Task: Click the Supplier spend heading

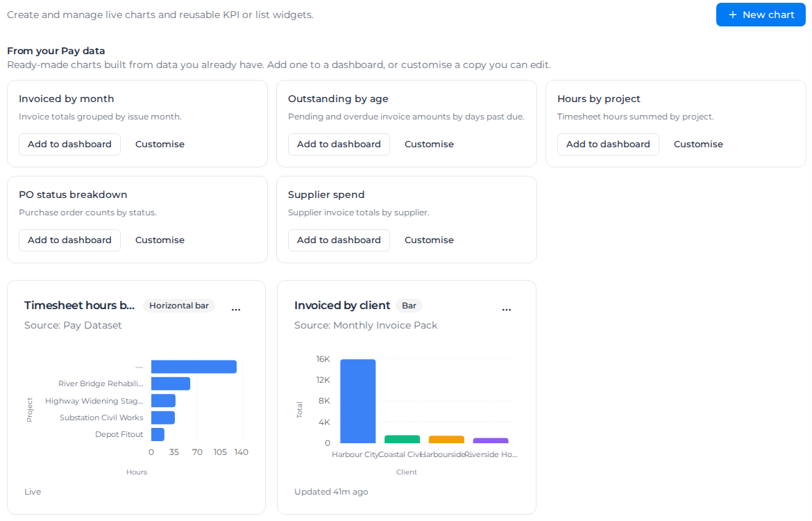Action: [326, 195]
